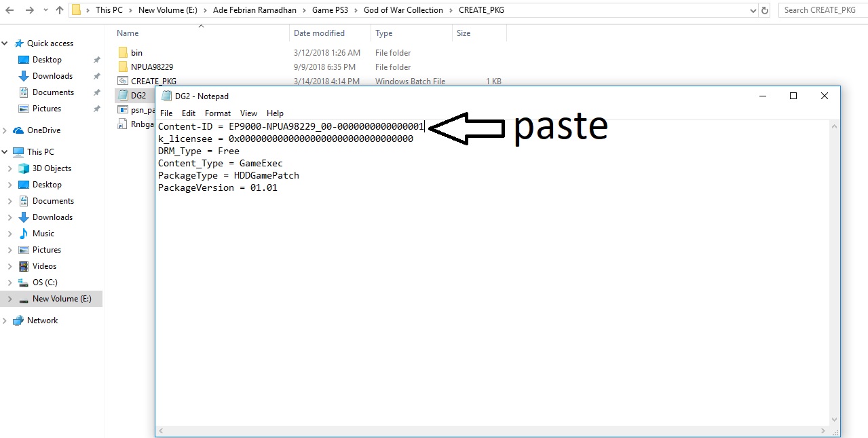Open Notepad File menu
This screenshot has width=868, height=438.
point(166,113)
